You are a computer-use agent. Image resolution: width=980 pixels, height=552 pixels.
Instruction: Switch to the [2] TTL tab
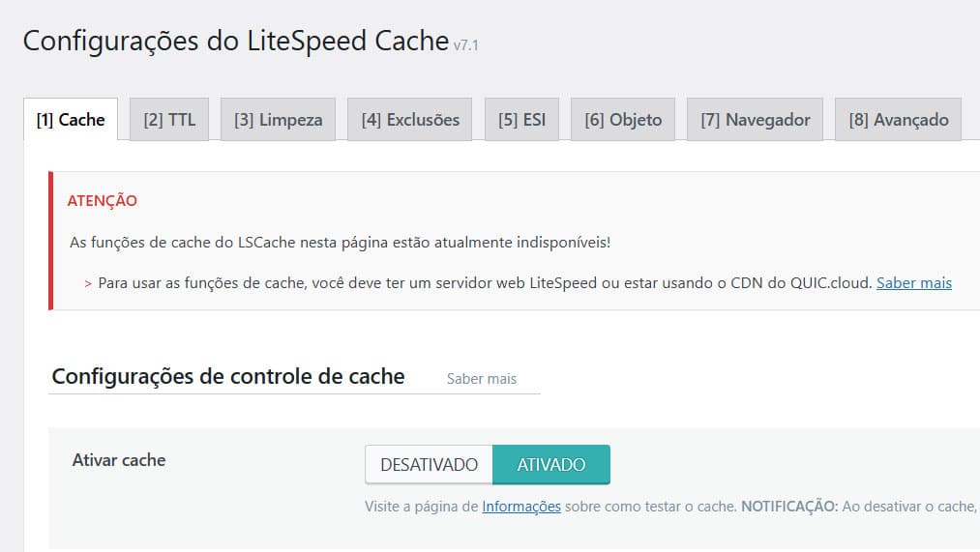pyautogui.click(x=169, y=119)
